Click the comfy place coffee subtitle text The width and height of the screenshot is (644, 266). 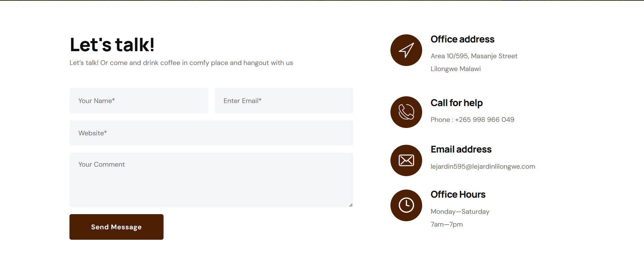181,63
